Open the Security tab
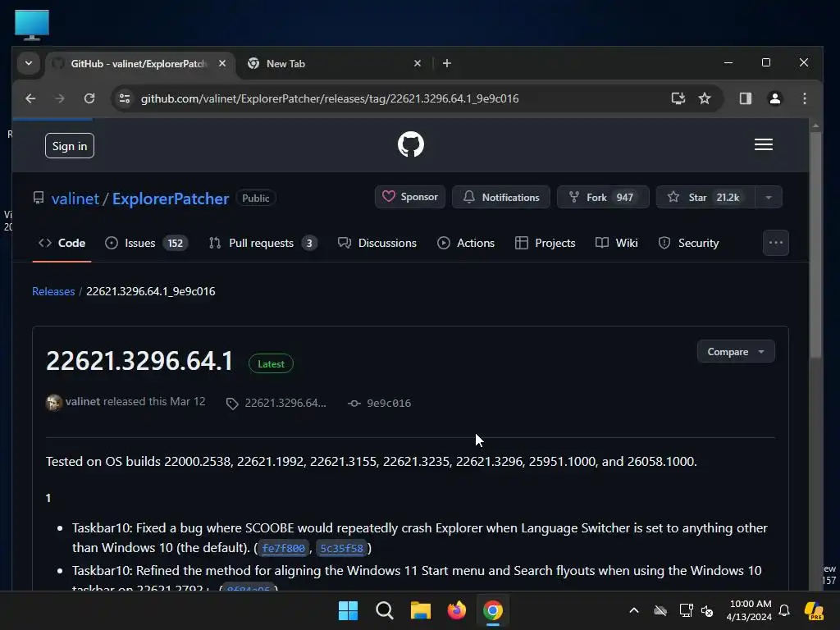Image resolution: width=840 pixels, height=630 pixels. (688, 243)
